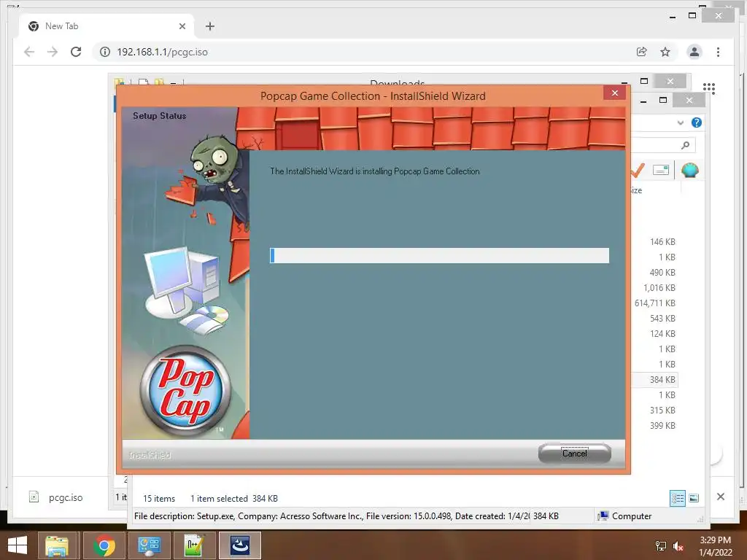Switch Explorer to details view
This screenshot has width=747, height=560.
pyautogui.click(x=678, y=499)
